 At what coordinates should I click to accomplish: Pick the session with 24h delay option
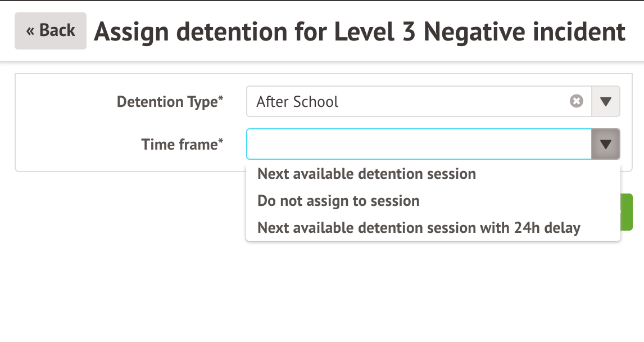(419, 228)
